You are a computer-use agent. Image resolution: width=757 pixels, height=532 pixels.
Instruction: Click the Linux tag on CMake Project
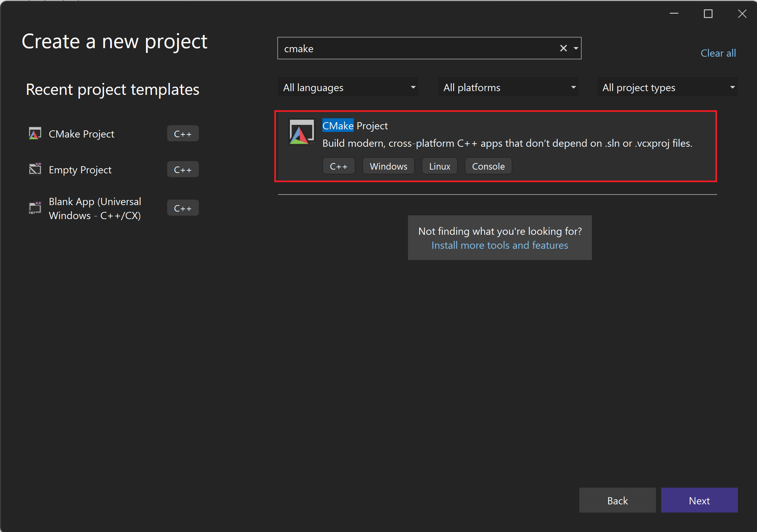point(439,167)
